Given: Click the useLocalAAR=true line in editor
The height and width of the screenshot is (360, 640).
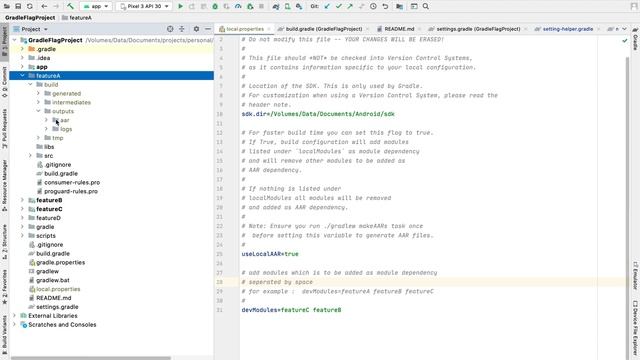Looking at the screenshot, I should coord(270,254).
